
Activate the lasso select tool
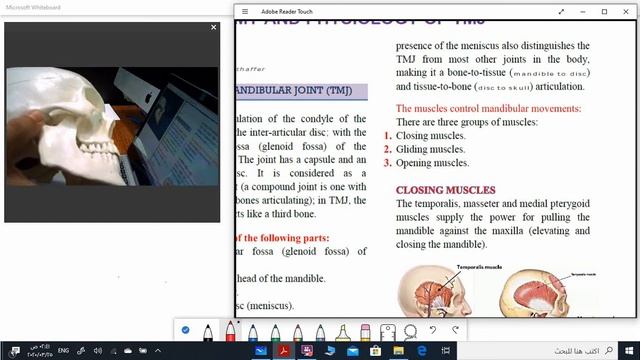point(410,332)
